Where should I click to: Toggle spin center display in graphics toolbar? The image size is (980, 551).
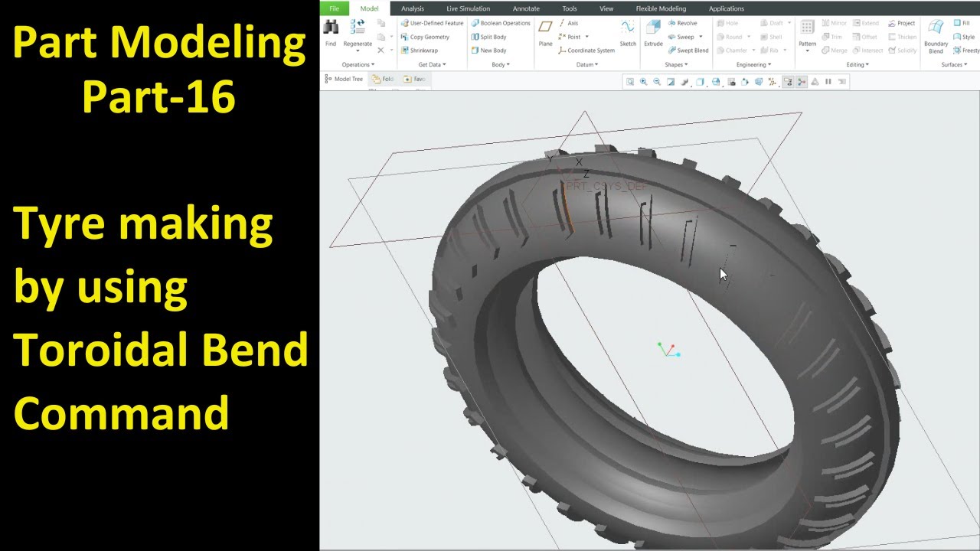(x=802, y=82)
